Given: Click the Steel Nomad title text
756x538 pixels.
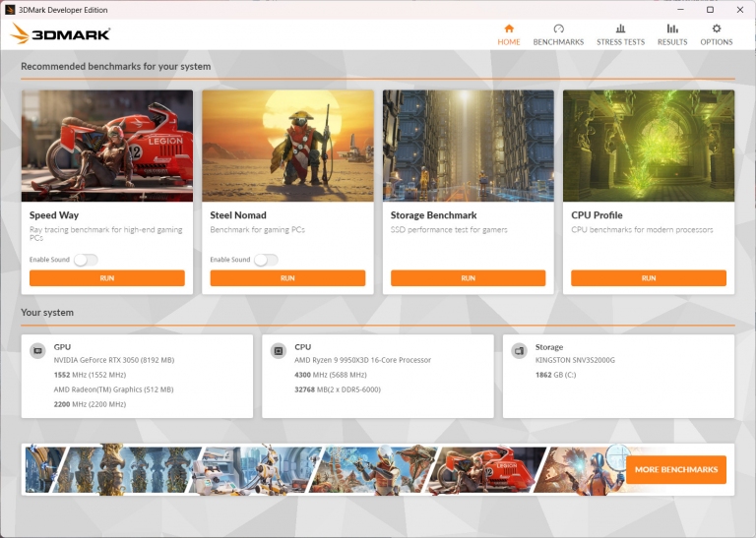Looking at the screenshot, I should click(238, 215).
